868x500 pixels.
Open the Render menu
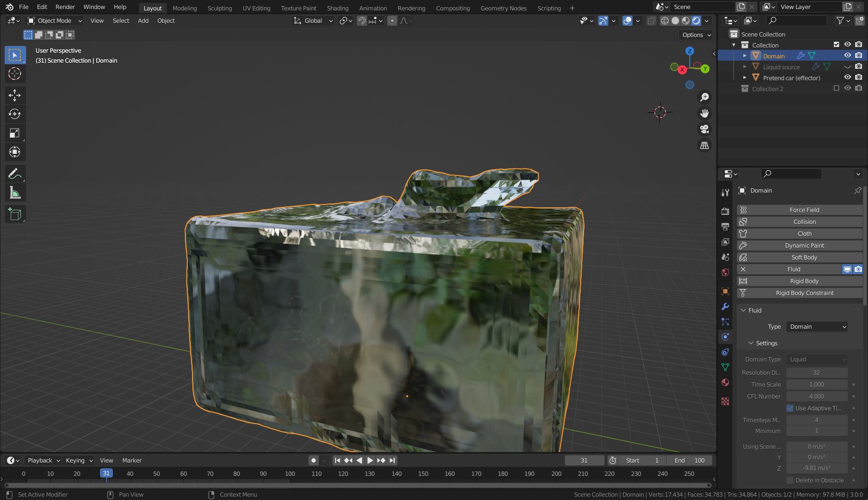(x=65, y=7)
